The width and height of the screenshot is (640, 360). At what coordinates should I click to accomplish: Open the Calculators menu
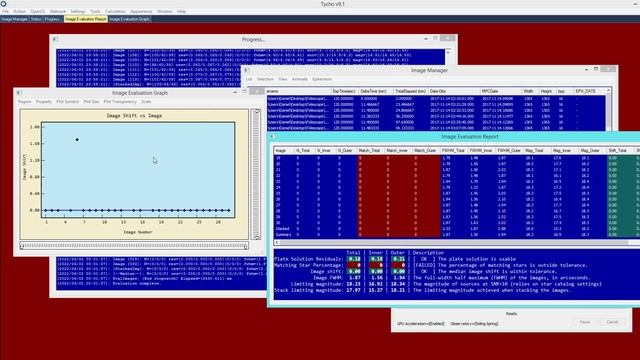point(115,11)
